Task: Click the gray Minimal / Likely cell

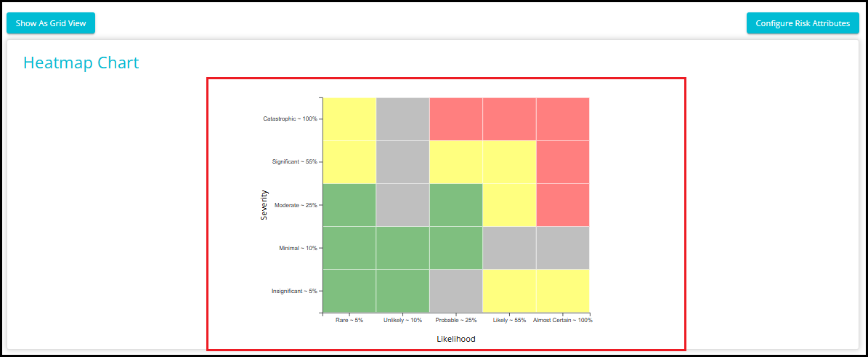Action: point(509,248)
